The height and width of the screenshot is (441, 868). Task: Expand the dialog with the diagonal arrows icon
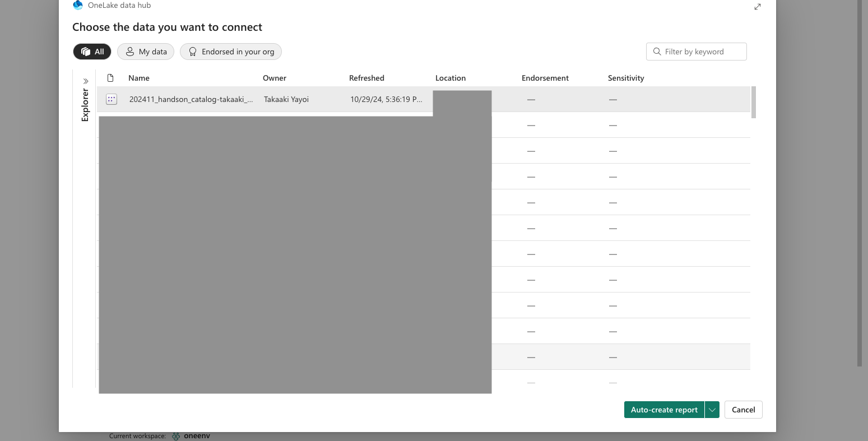pos(758,7)
